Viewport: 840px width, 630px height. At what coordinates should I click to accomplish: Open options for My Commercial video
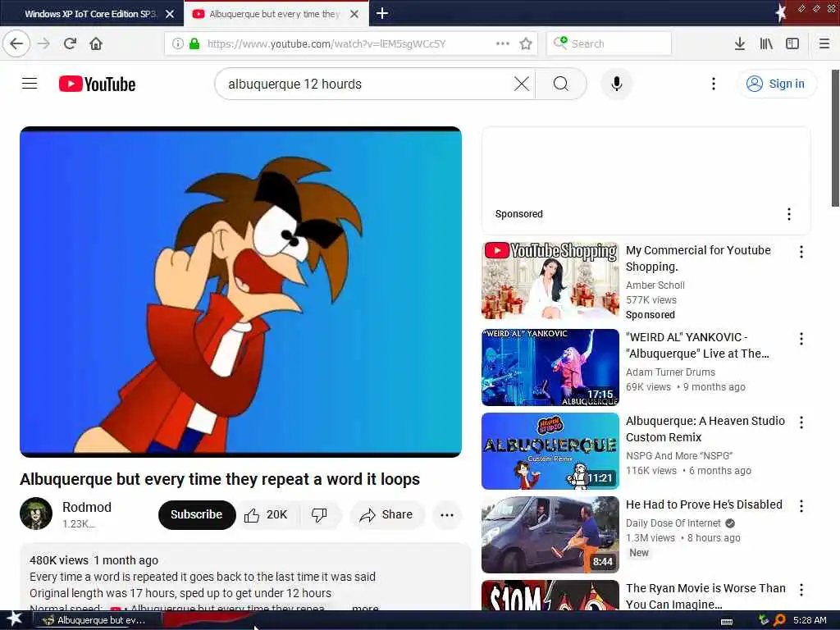pyautogui.click(x=801, y=251)
